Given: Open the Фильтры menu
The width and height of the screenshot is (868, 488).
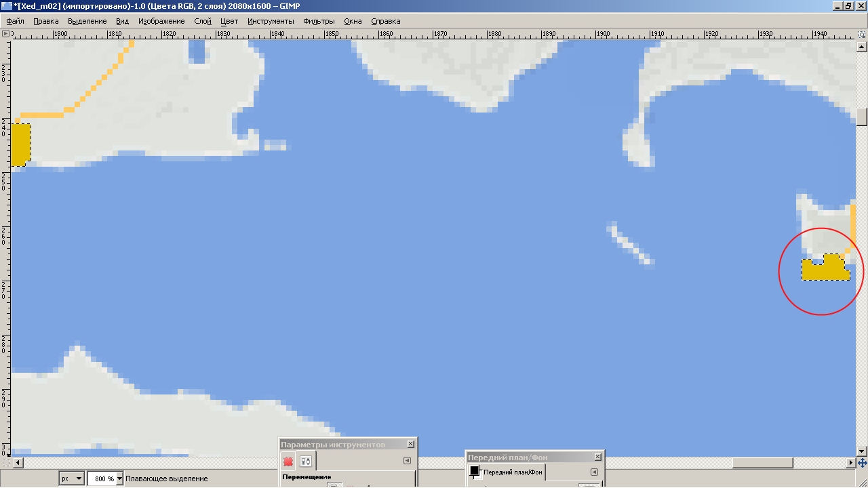Looking at the screenshot, I should pyautogui.click(x=319, y=21).
